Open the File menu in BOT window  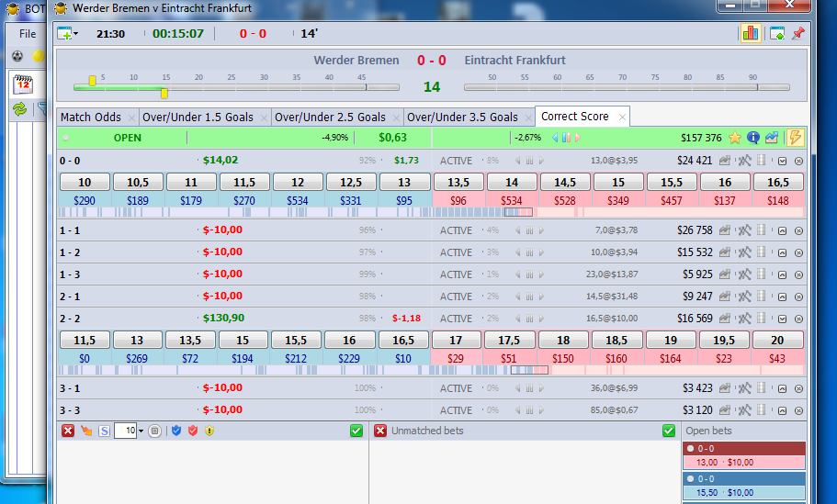coord(28,34)
